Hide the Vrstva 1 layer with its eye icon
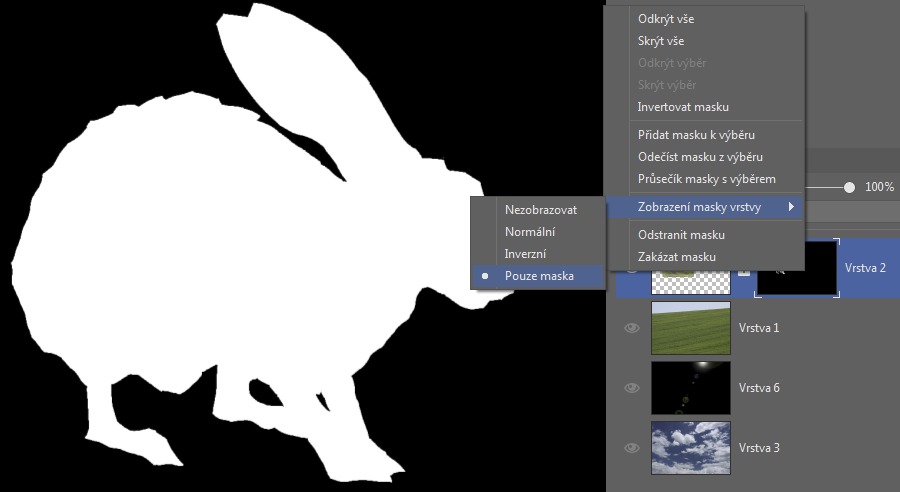 (631, 328)
